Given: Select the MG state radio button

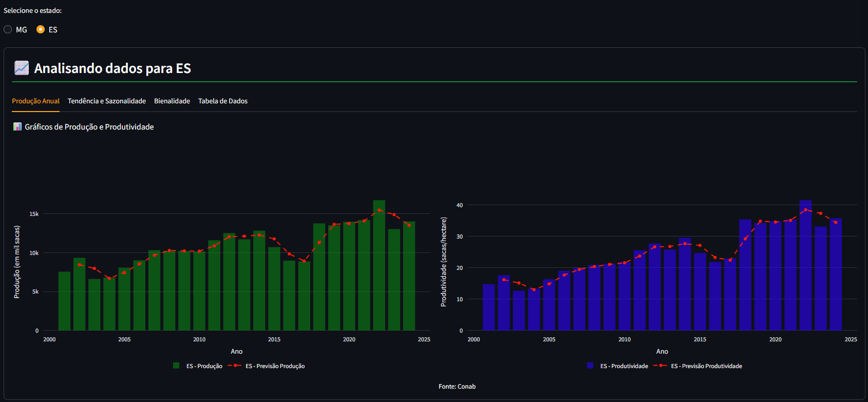Looking at the screenshot, I should point(8,30).
